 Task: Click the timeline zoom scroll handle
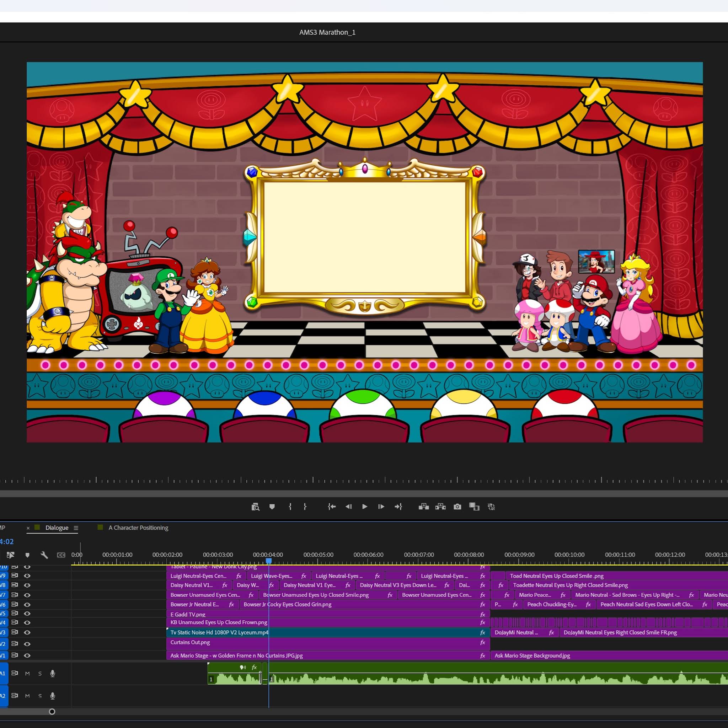point(52,711)
